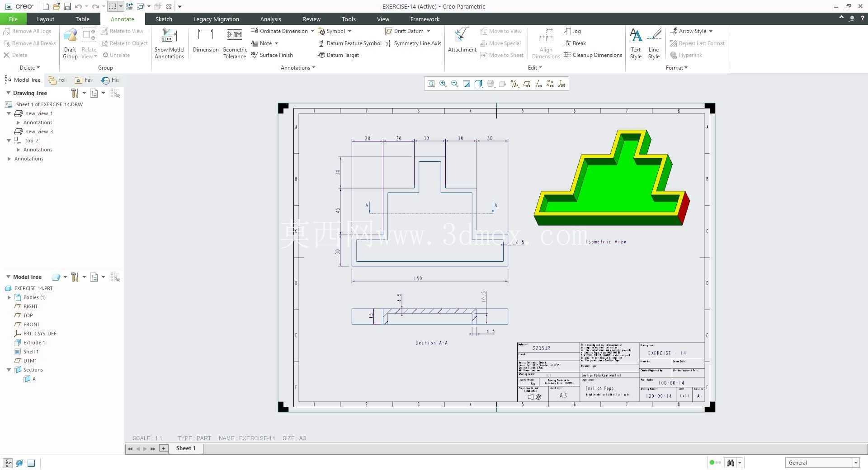Image resolution: width=868 pixels, height=470 pixels.
Task: Click the Break button
Action: coord(575,43)
